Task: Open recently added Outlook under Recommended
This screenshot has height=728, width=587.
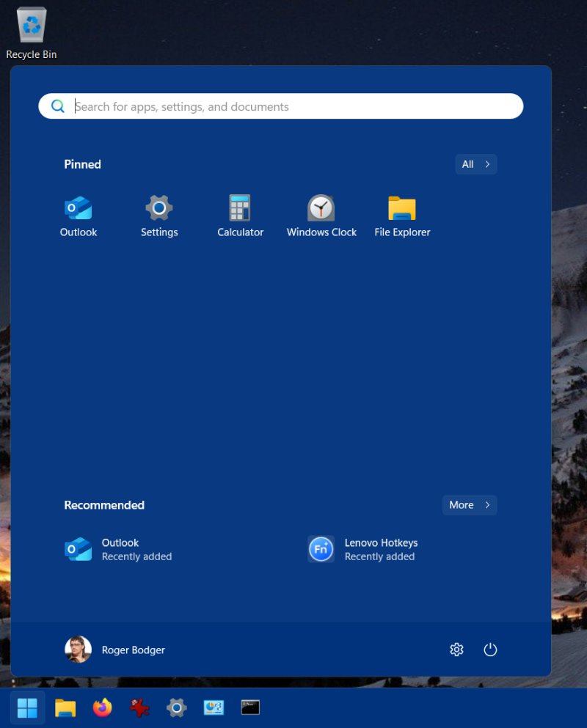Action: click(x=120, y=548)
